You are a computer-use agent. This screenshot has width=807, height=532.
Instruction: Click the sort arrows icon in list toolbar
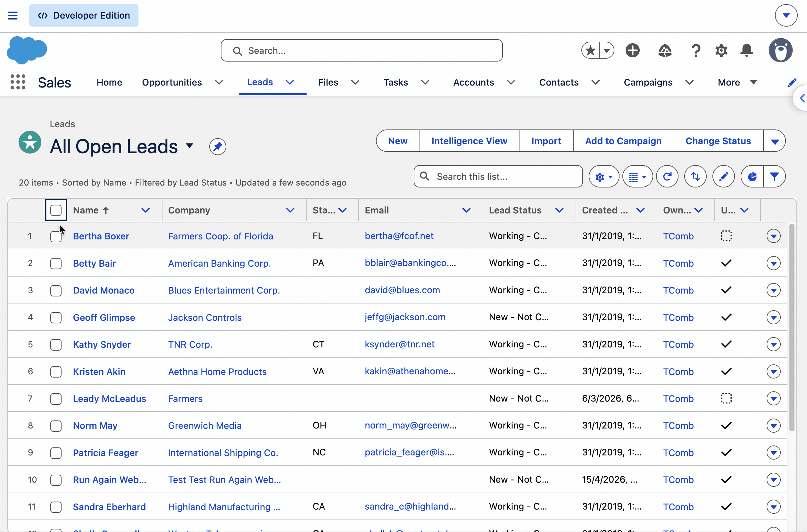(x=695, y=177)
